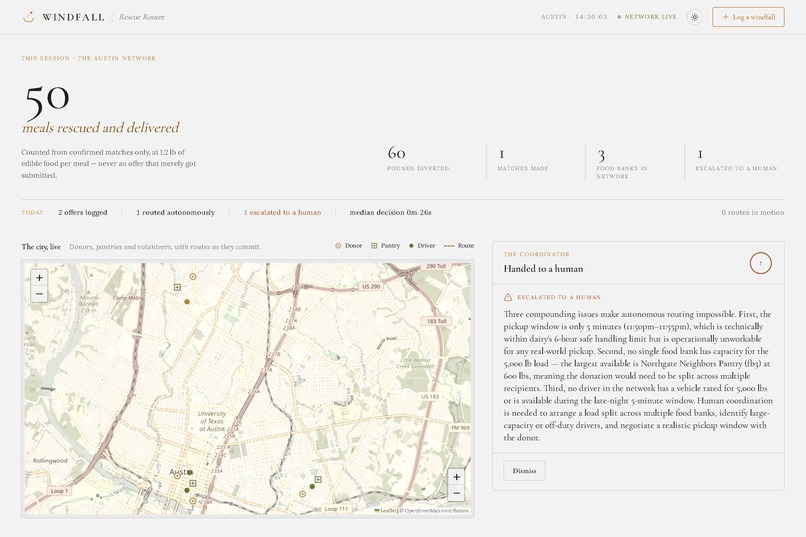806x537 pixels.
Task: Select the northernmost pantry square marker
Action: coord(177,287)
